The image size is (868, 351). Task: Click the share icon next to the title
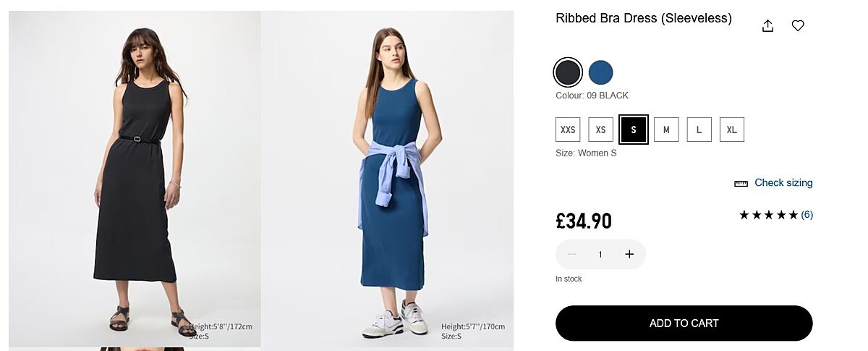click(768, 26)
